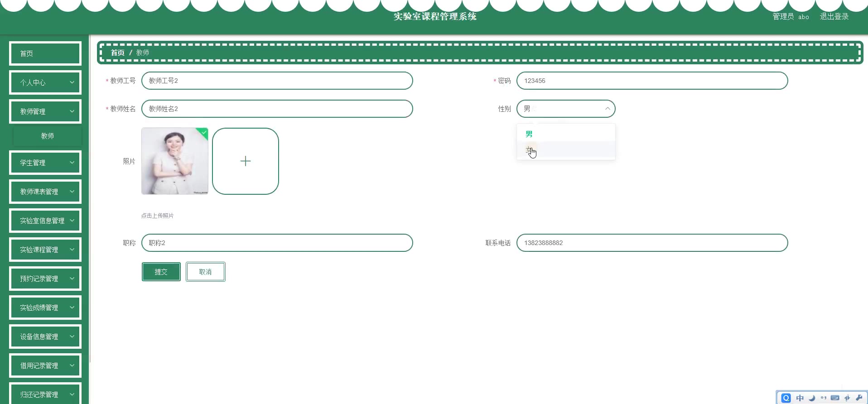
Task: Click the 实验室课程管理系统 title
Action: tap(435, 16)
